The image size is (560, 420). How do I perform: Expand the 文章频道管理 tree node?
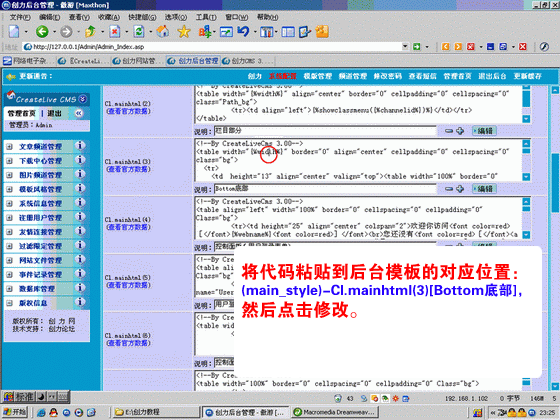pyautogui.click(x=9, y=147)
